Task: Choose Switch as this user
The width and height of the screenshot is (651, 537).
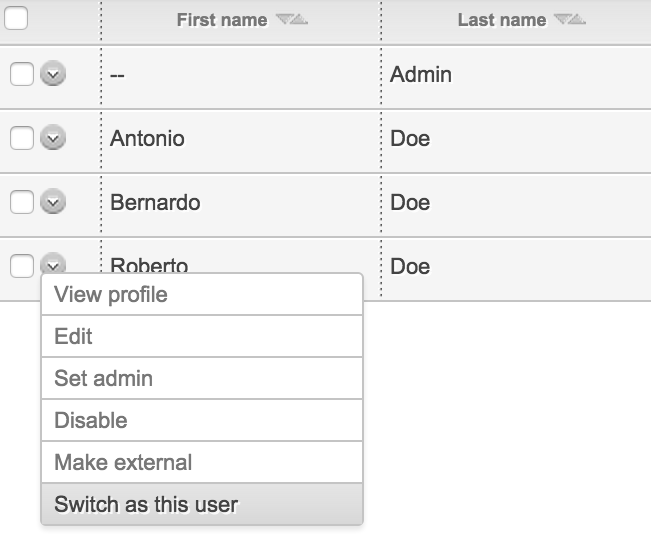Action: click(x=202, y=504)
